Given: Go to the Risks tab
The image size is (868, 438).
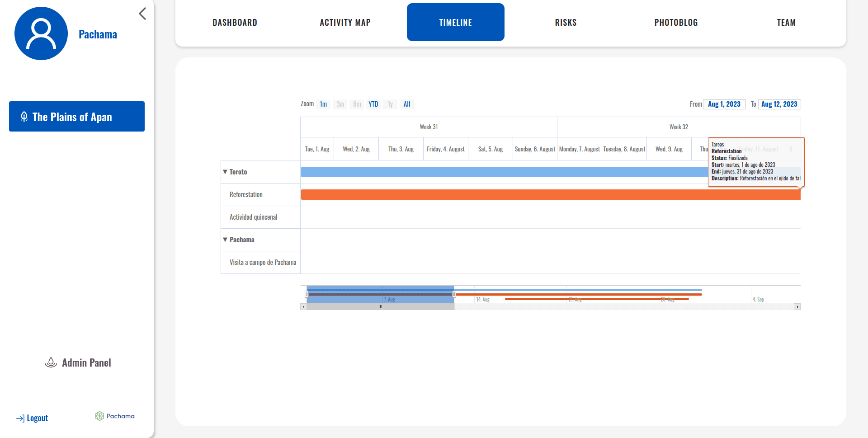Looking at the screenshot, I should point(566,23).
